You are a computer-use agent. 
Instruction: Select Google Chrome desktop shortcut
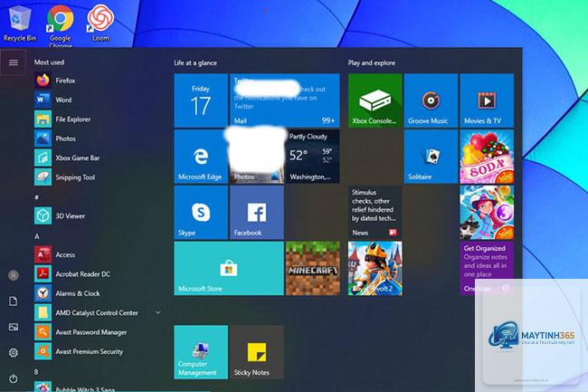(60, 26)
